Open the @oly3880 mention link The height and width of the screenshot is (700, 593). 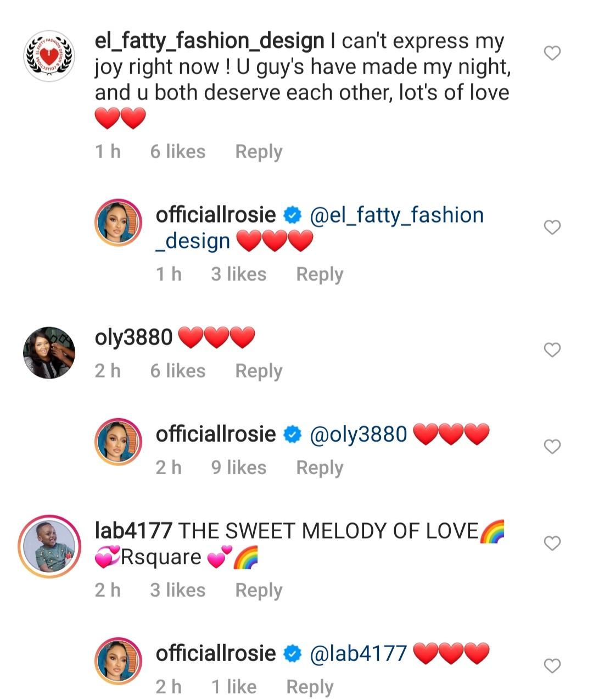(359, 435)
